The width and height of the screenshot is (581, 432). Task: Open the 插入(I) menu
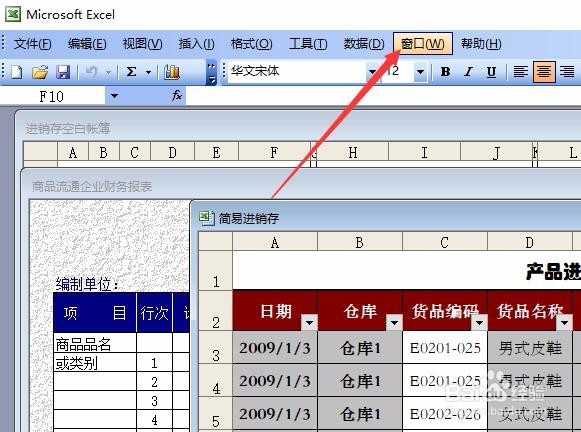(196, 44)
